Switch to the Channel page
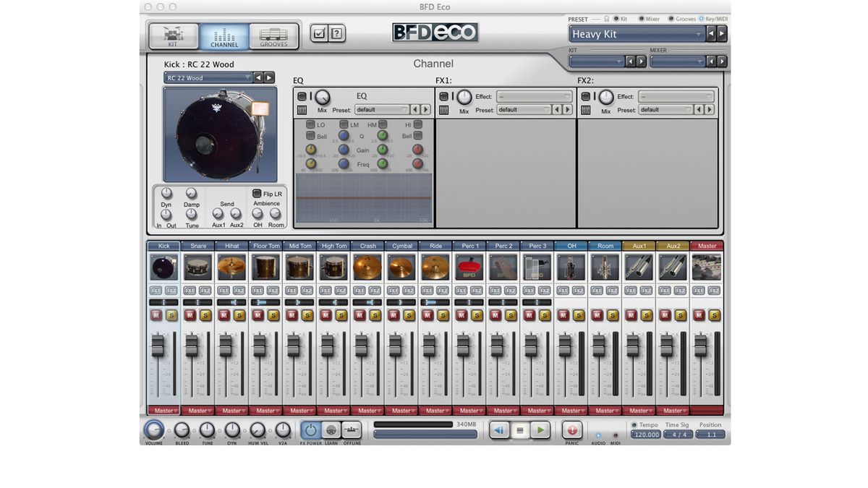 (224, 36)
